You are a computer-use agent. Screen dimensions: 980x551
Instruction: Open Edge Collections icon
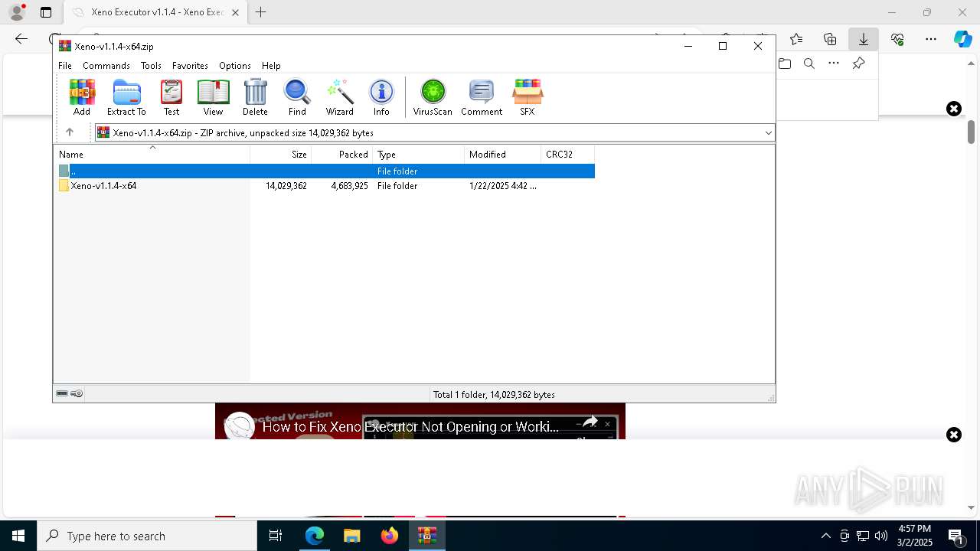830,39
